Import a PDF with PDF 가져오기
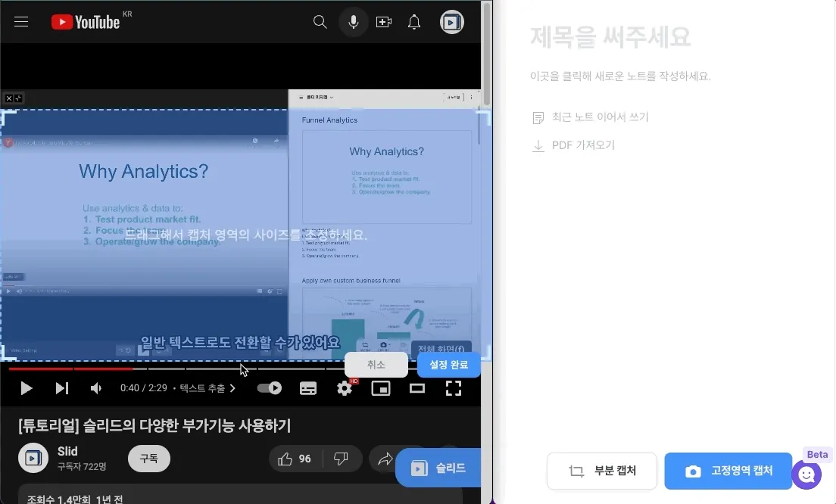Screen dimensions: 836x504 pyautogui.click(x=574, y=145)
